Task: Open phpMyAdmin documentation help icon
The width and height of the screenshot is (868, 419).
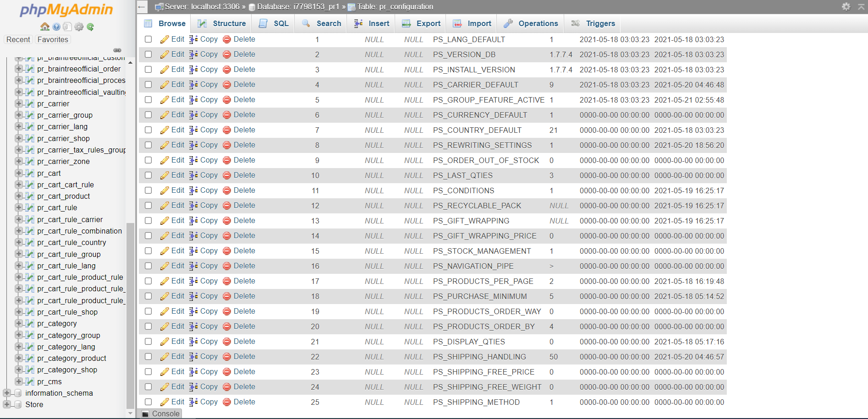Action: [x=56, y=27]
